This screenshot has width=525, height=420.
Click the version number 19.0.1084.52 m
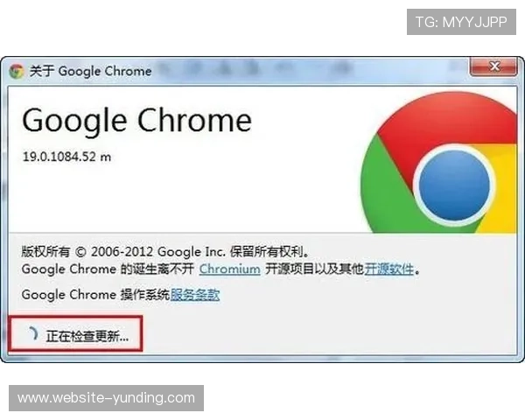66,157
